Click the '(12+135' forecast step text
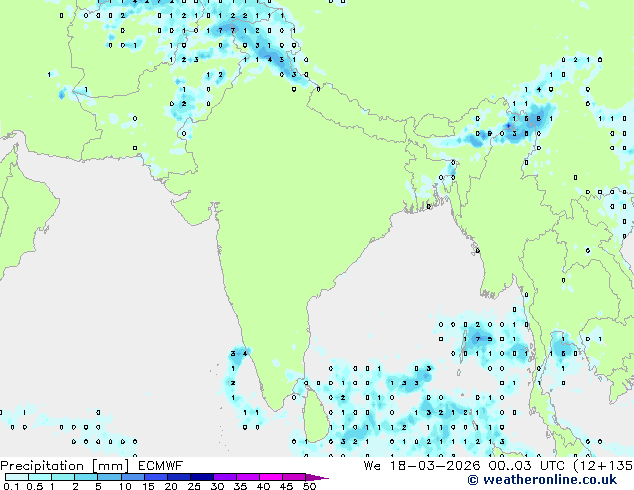Image resolution: width=634 pixels, height=490 pixels. click(603, 466)
